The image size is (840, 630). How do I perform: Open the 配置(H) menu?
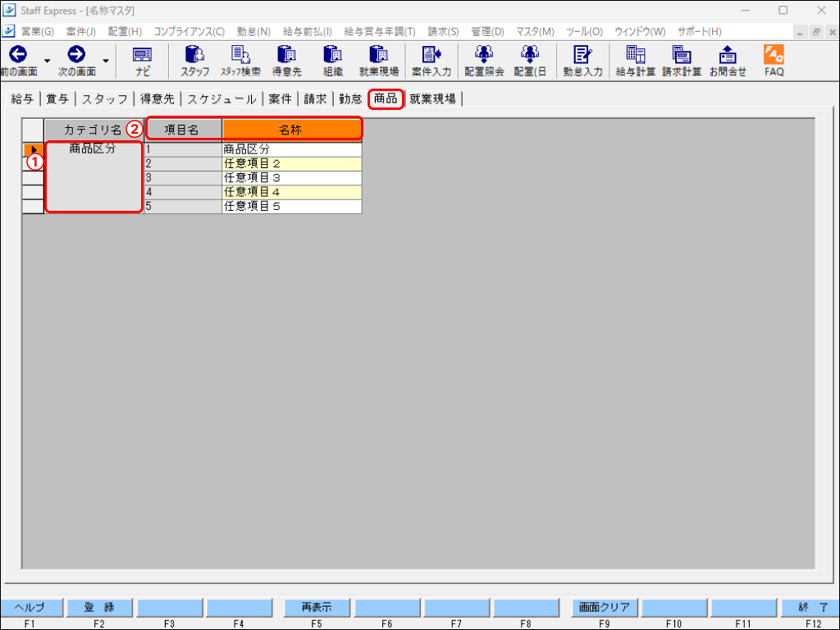[x=125, y=32]
